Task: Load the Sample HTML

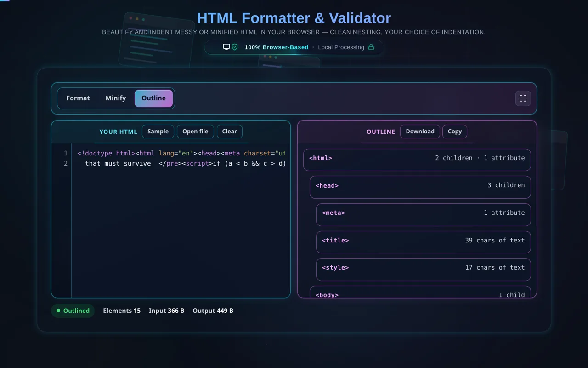Action: pyautogui.click(x=158, y=132)
